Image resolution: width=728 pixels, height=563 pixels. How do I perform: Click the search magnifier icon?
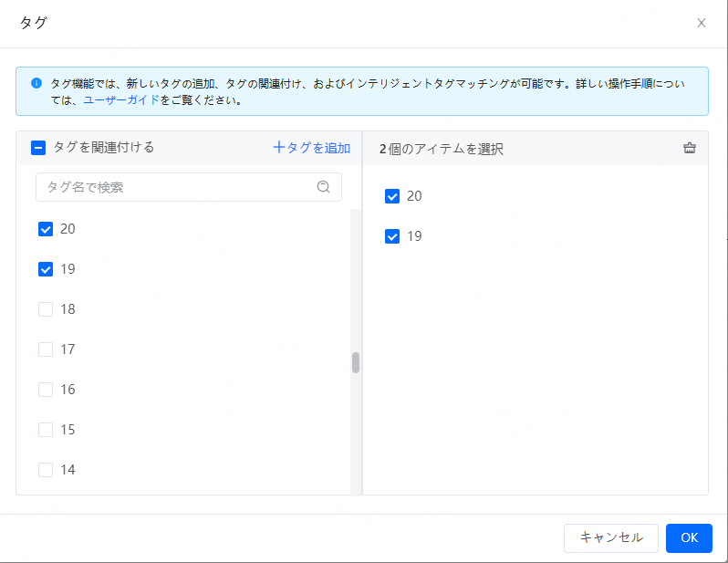tap(323, 187)
